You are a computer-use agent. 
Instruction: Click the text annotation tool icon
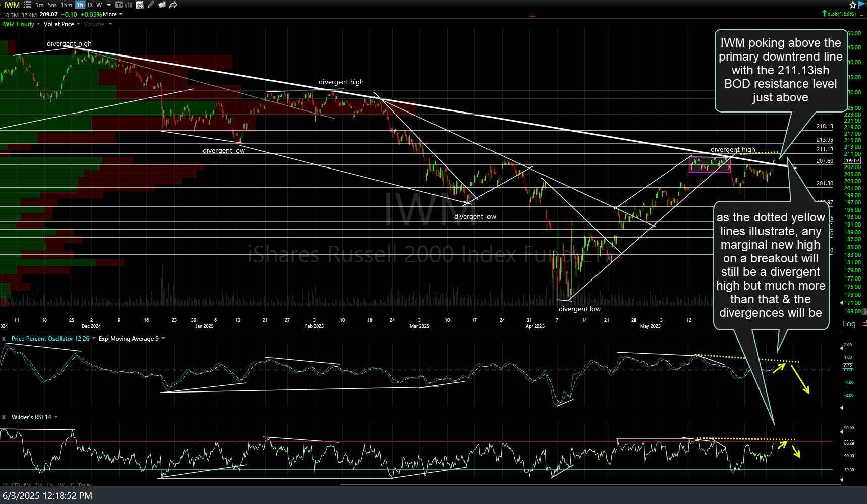[x=119, y=5]
